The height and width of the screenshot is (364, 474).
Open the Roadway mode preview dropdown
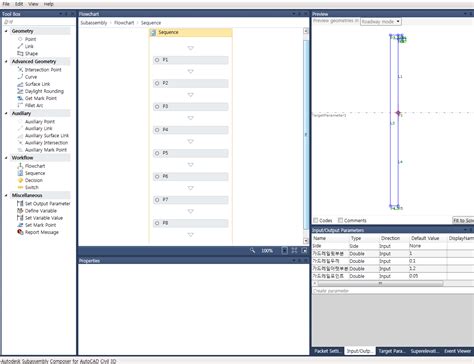pyautogui.click(x=381, y=22)
